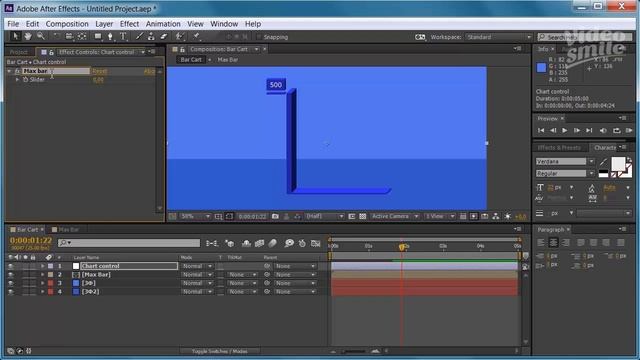Open the Effect menu
640x360 pixels.
[129, 24]
